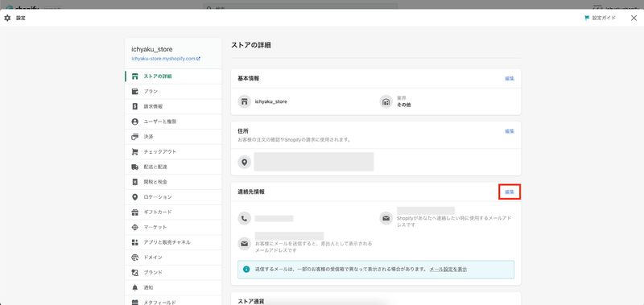Navigate to 決済 settings
Image resolution: width=644 pixels, height=305 pixels.
click(173, 137)
